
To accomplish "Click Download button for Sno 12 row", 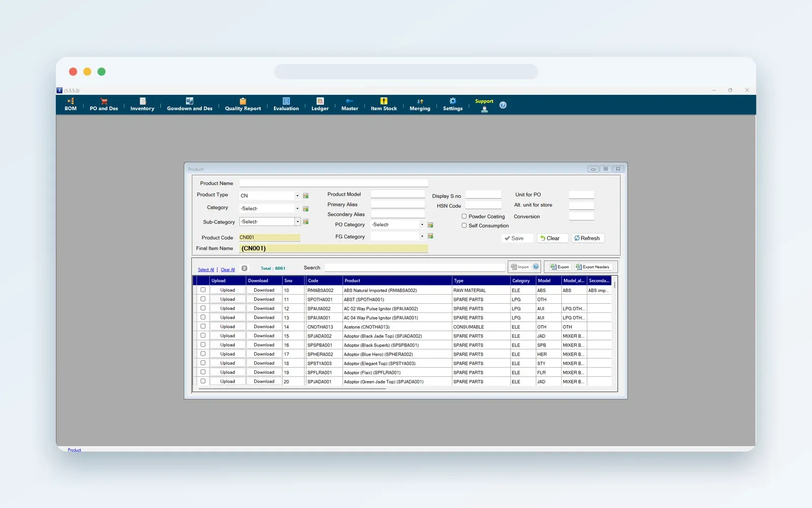I will (x=264, y=308).
